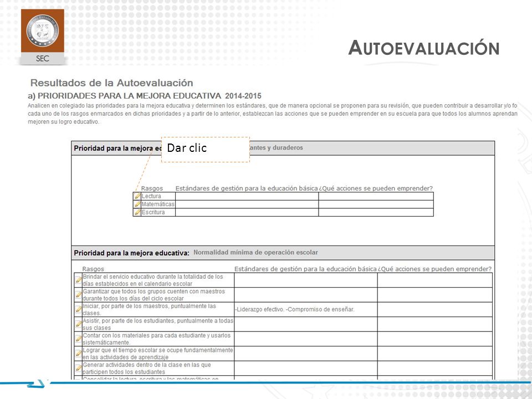Edit the 'Contar con los materiales' row pencil
This screenshot has width=532, height=399.
(x=78, y=339)
